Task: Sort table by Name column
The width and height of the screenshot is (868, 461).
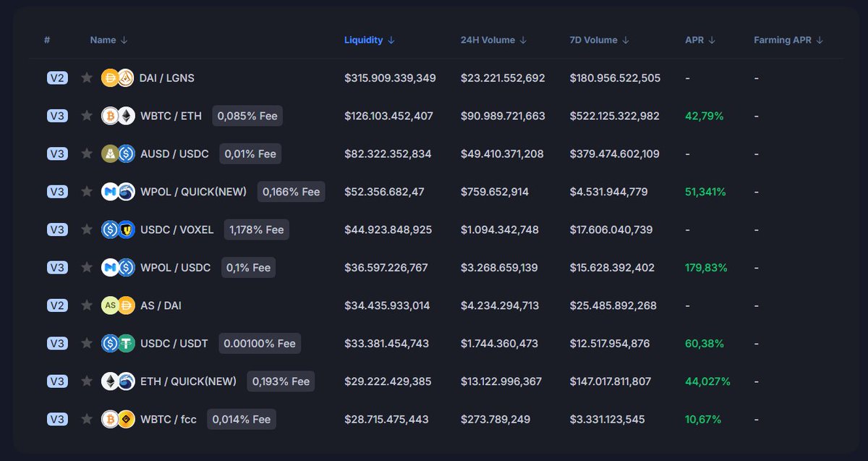Action: pyautogui.click(x=109, y=40)
